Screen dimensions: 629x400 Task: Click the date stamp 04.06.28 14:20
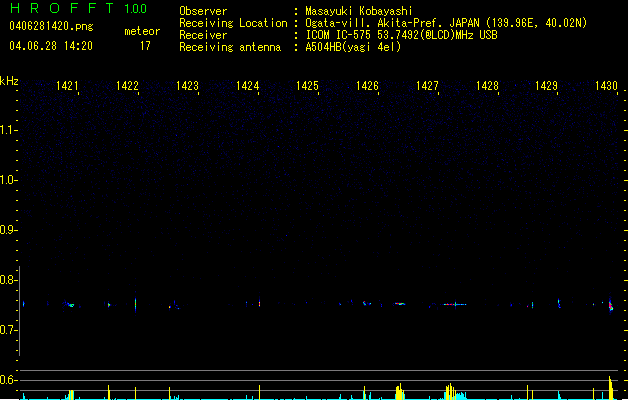click(x=51, y=46)
